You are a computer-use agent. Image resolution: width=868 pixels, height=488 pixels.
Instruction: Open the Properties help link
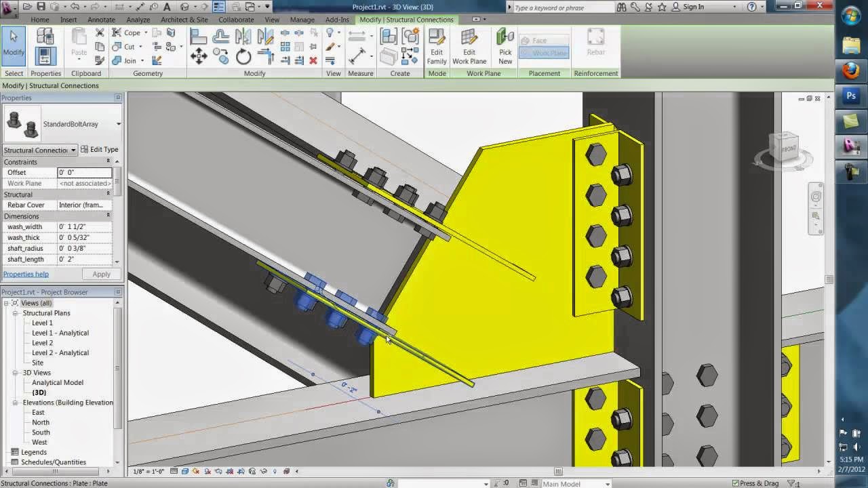pyautogui.click(x=26, y=274)
